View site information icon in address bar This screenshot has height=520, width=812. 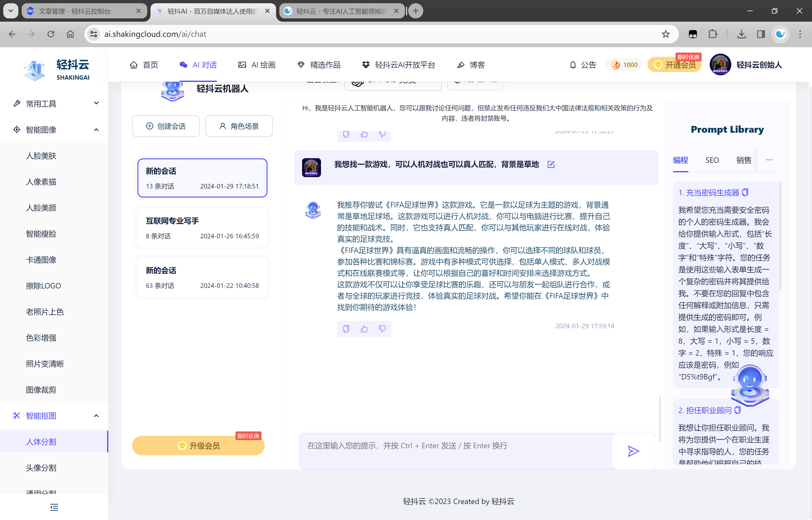pyautogui.click(x=93, y=34)
